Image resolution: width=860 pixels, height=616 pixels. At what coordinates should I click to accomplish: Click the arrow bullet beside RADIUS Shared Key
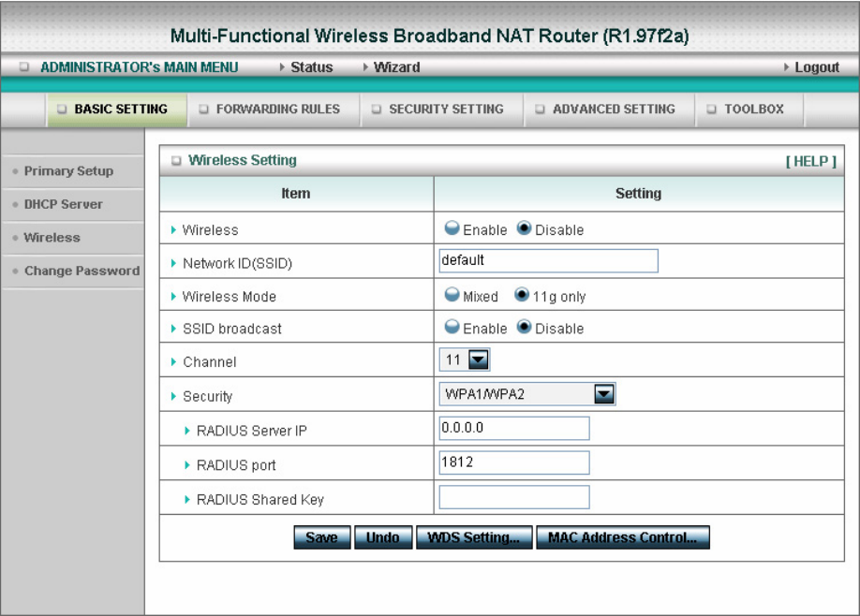(187, 500)
